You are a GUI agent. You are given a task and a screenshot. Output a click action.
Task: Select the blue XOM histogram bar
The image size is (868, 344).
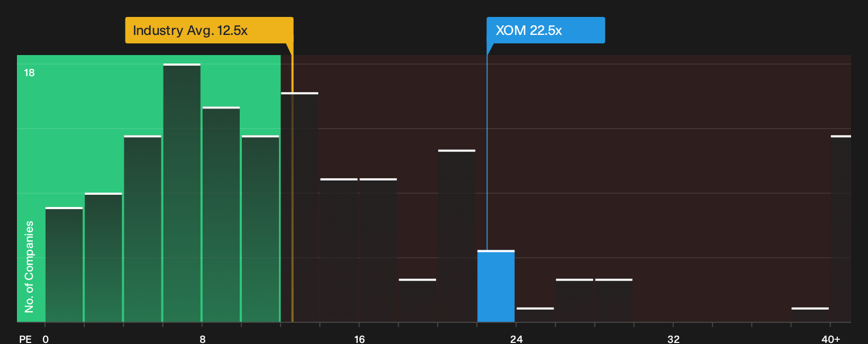496,286
